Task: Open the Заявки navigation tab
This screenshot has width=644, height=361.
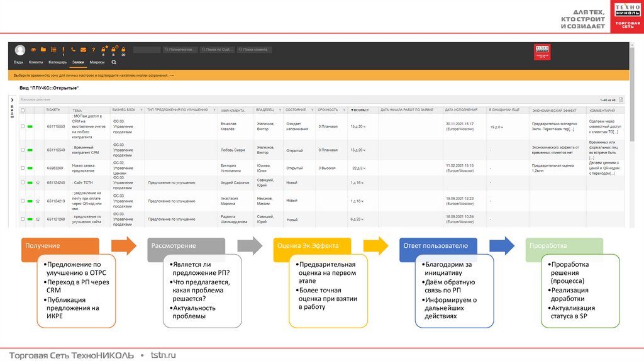Action: (x=78, y=62)
